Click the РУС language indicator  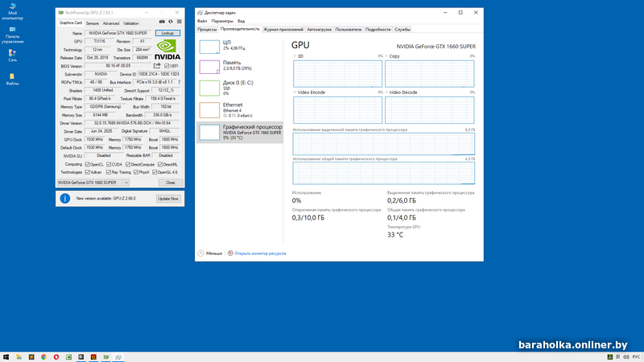[636, 357]
